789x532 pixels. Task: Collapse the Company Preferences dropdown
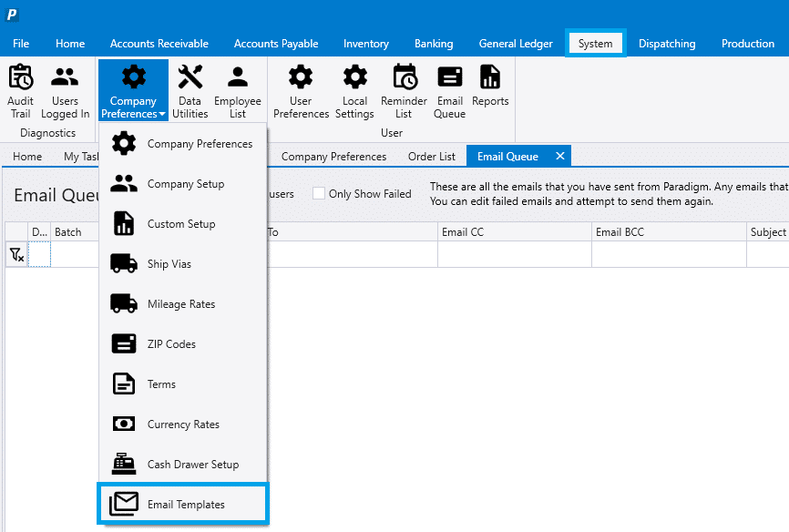(x=133, y=91)
